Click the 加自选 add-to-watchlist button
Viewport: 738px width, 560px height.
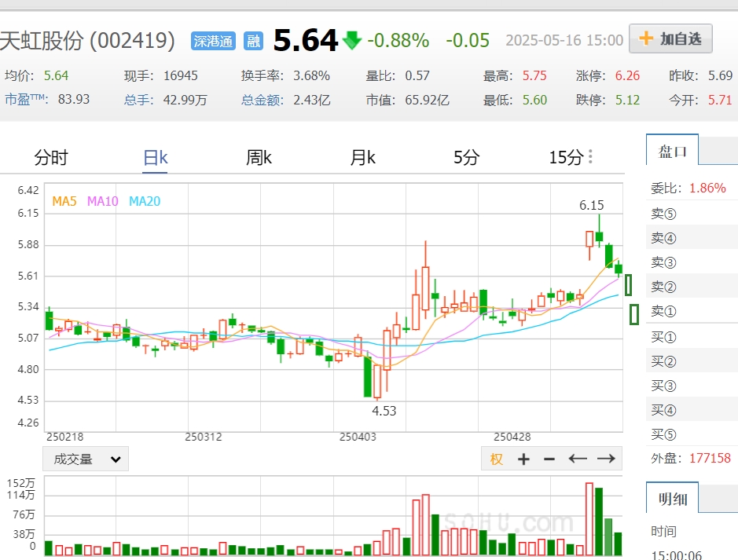pos(670,39)
